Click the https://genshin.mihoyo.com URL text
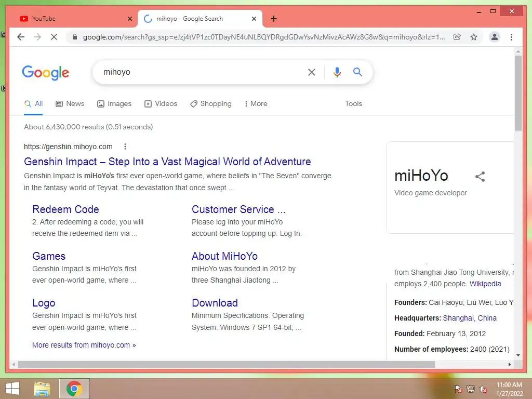The width and height of the screenshot is (532, 399). pyautogui.click(x=68, y=147)
